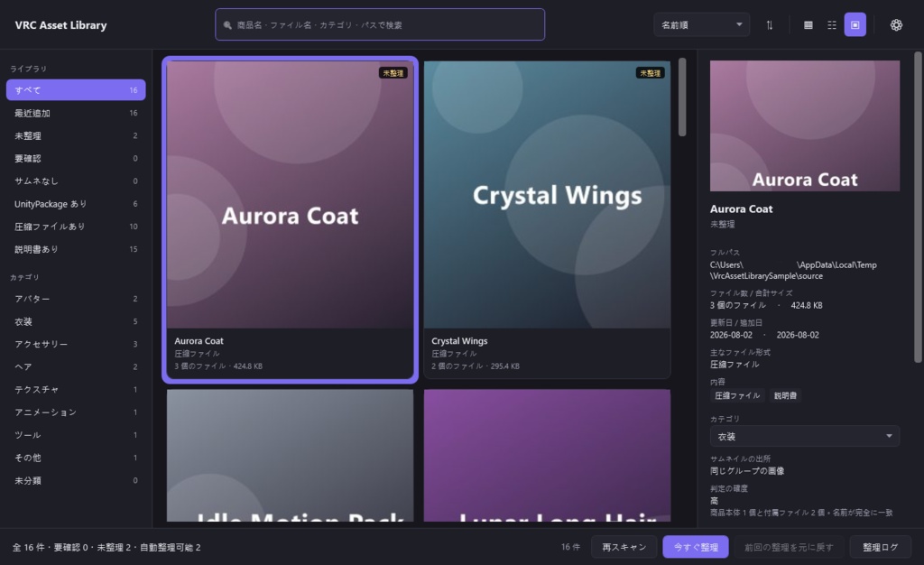
Task: Open settings with the gear icon
Action: click(896, 25)
